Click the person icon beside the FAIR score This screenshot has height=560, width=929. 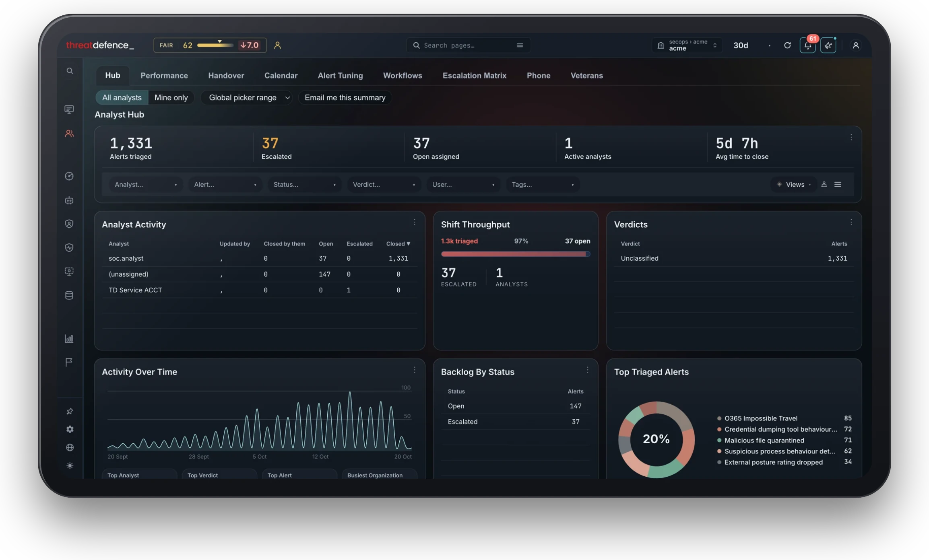click(x=277, y=45)
